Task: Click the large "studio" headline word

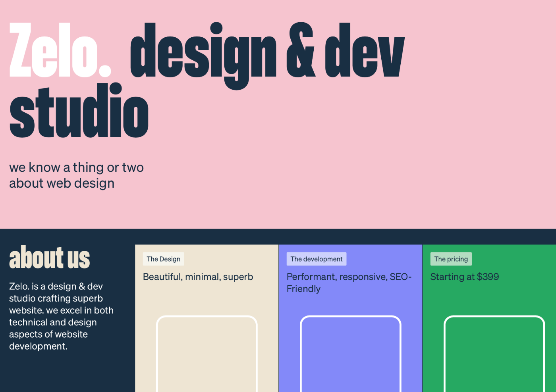Action: pyautogui.click(x=79, y=111)
